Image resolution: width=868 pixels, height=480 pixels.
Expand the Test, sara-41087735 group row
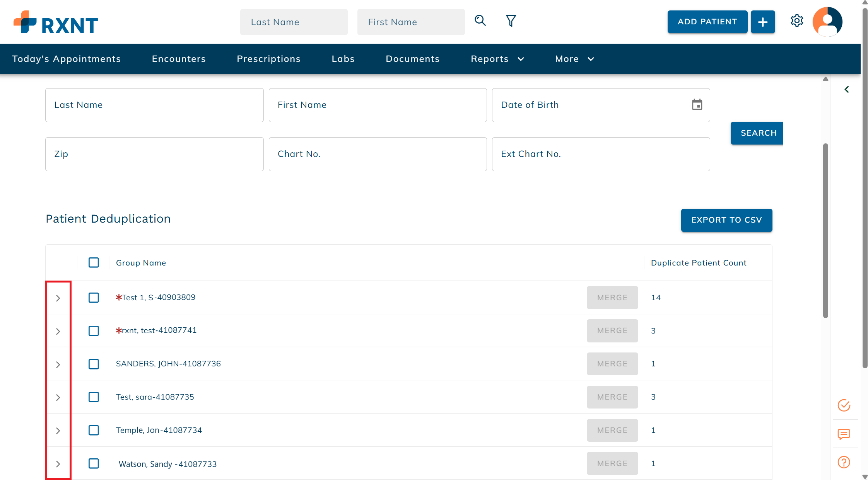(58, 397)
